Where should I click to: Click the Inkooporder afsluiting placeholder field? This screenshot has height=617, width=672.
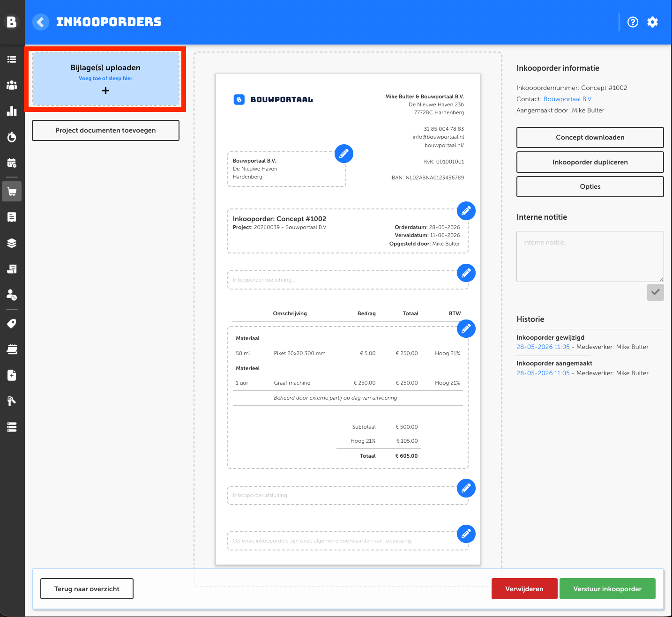click(348, 495)
